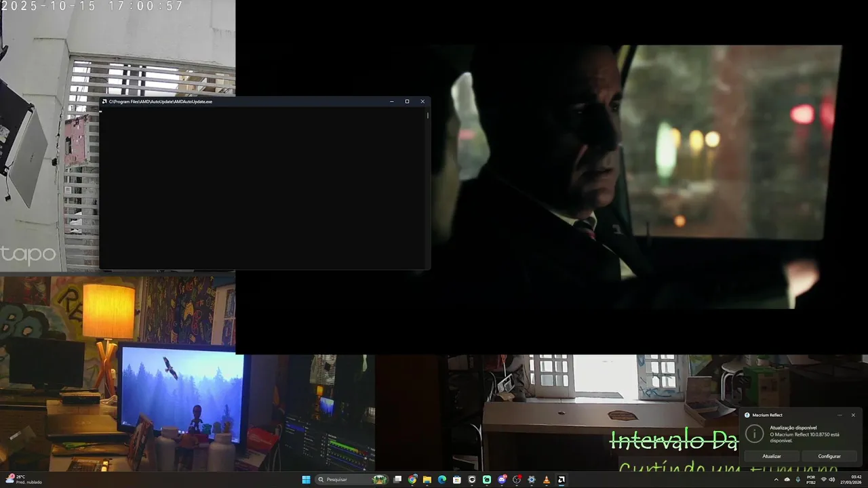The image size is (868, 488).
Task: Open VLC media player from taskbar
Action: click(x=547, y=480)
